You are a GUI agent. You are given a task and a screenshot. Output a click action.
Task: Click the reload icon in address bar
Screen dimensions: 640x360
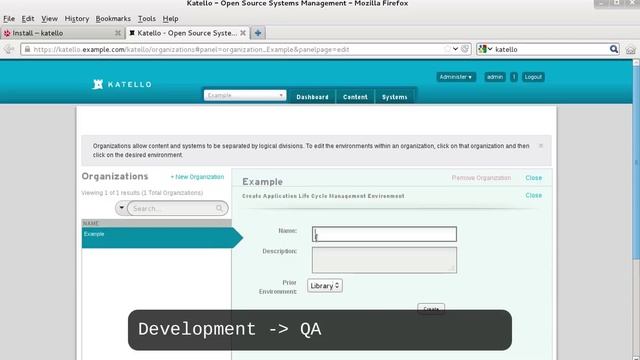tap(465, 49)
